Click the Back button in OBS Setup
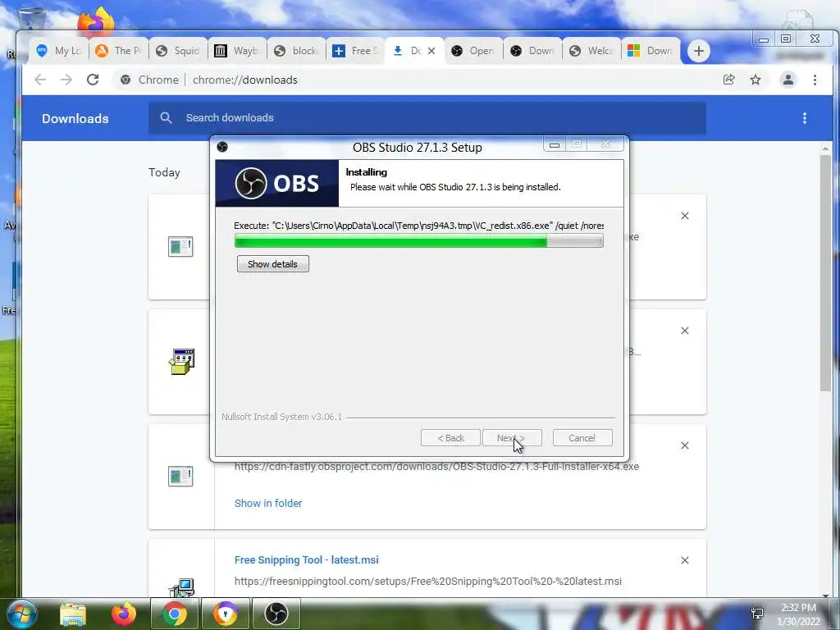This screenshot has height=630, width=840. click(x=450, y=438)
